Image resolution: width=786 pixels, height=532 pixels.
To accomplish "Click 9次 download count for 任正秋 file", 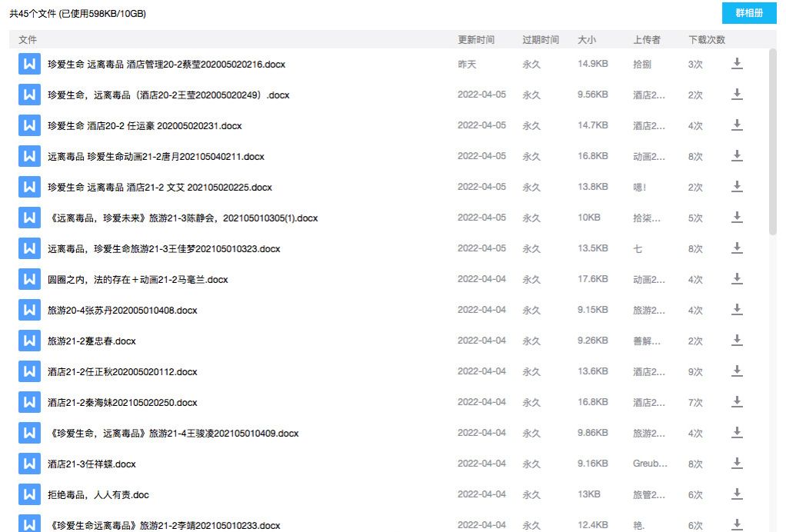I will [x=695, y=371].
